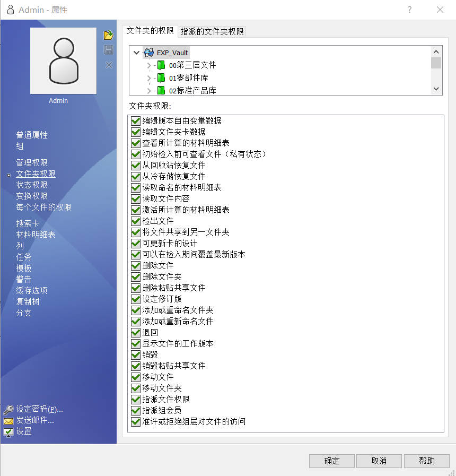The width and height of the screenshot is (456, 476).
Task: Click the green folder icon of 02标准产品库
Action: coord(161,90)
